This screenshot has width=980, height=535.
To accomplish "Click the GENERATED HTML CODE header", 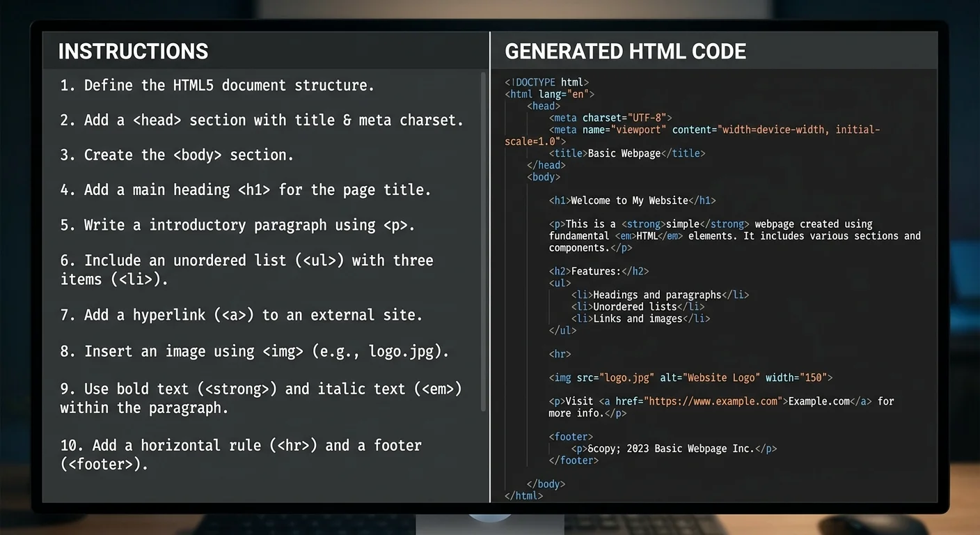I will tap(625, 51).
